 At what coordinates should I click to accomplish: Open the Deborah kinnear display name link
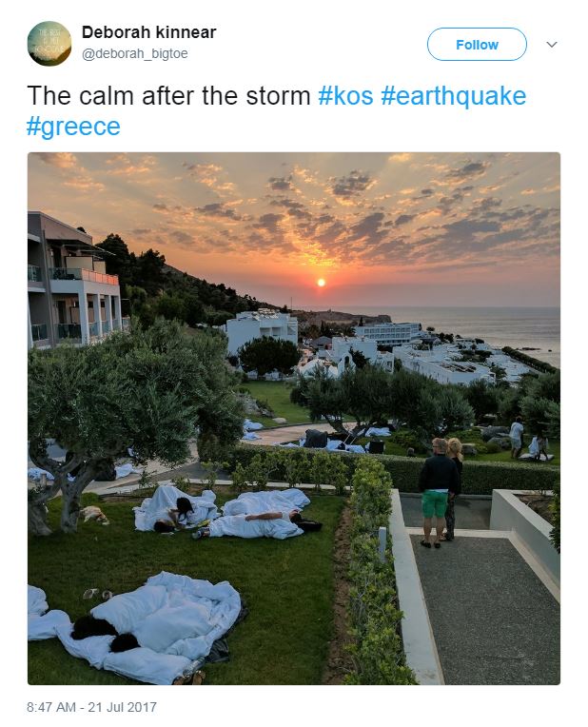coord(148,32)
